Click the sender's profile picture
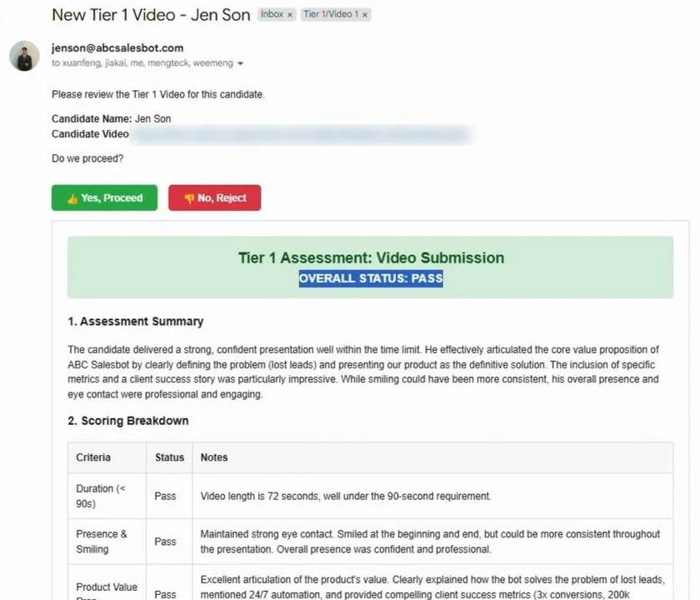Screen dimensions: 700x600 [x=24, y=56]
